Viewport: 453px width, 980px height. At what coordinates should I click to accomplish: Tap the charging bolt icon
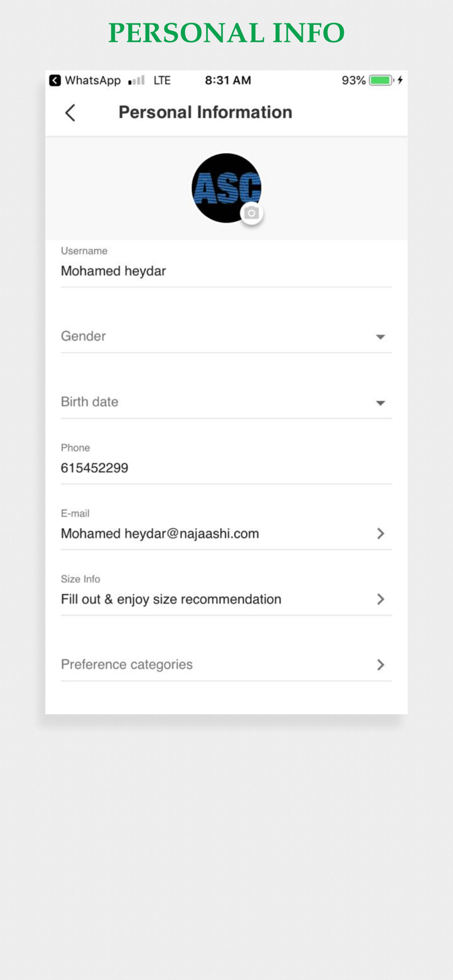[400, 80]
